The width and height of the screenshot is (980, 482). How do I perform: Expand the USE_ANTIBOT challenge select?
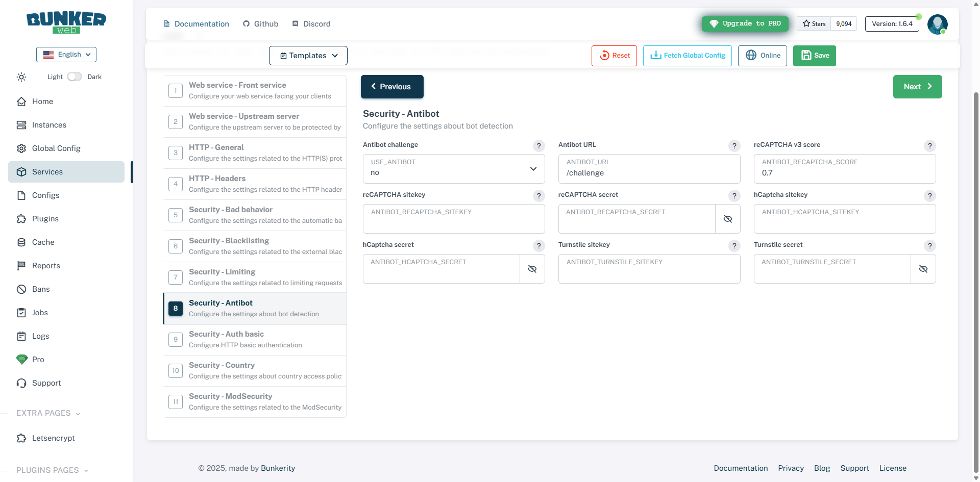453,169
